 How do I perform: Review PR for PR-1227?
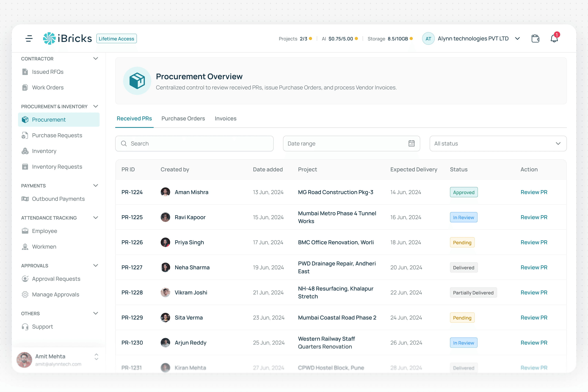pyautogui.click(x=534, y=267)
